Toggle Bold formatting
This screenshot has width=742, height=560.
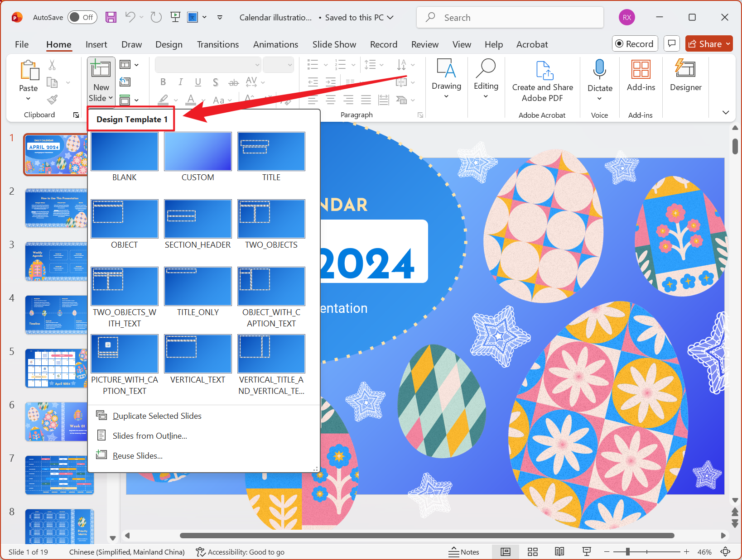tap(163, 82)
